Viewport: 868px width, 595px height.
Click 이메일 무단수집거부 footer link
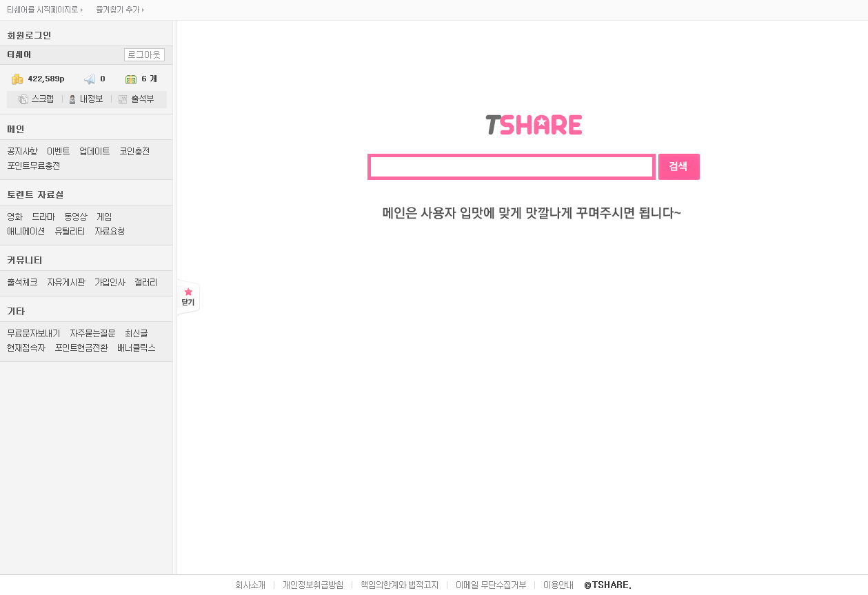point(491,585)
